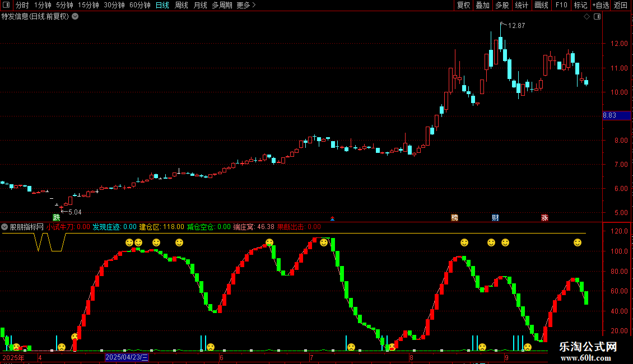This screenshot has height=364, width=633.
Task: Click month 7 marker on timeline
Action: 311,357
